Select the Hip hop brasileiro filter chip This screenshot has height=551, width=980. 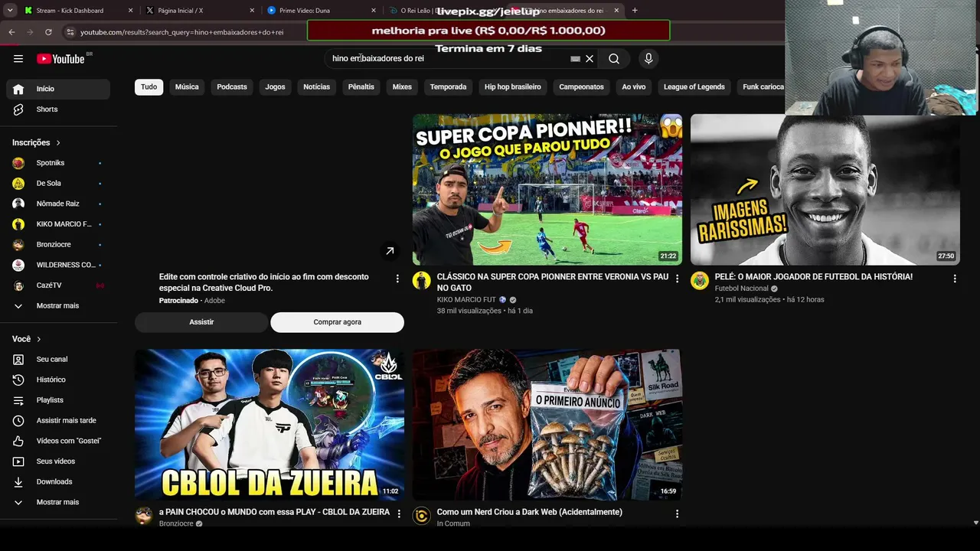click(x=513, y=87)
